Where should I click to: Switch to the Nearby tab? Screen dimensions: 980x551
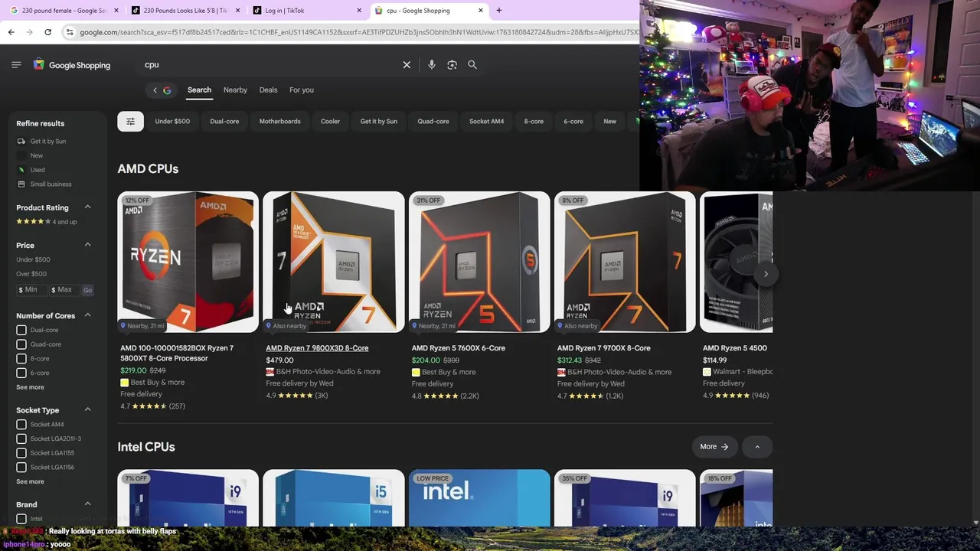click(235, 90)
